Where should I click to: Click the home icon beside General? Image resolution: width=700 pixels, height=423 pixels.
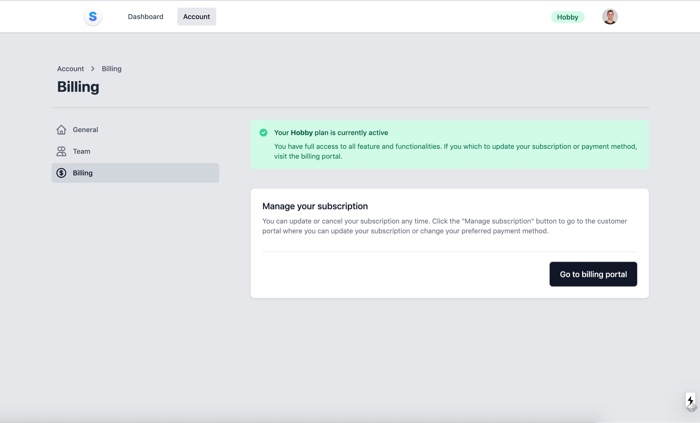(61, 130)
